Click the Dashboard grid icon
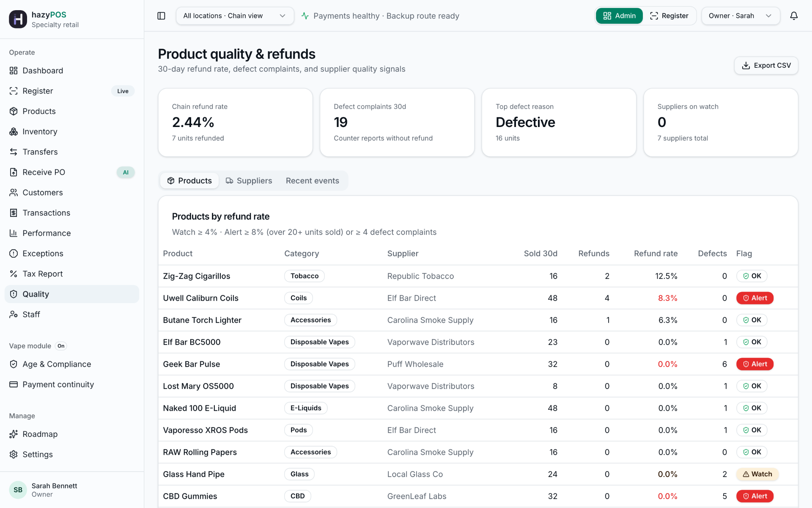Viewport: 812px width, 508px height. click(14, 71)
